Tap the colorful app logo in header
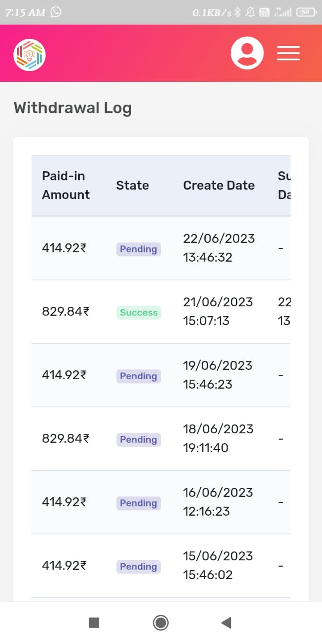 (x=30, y=55)
